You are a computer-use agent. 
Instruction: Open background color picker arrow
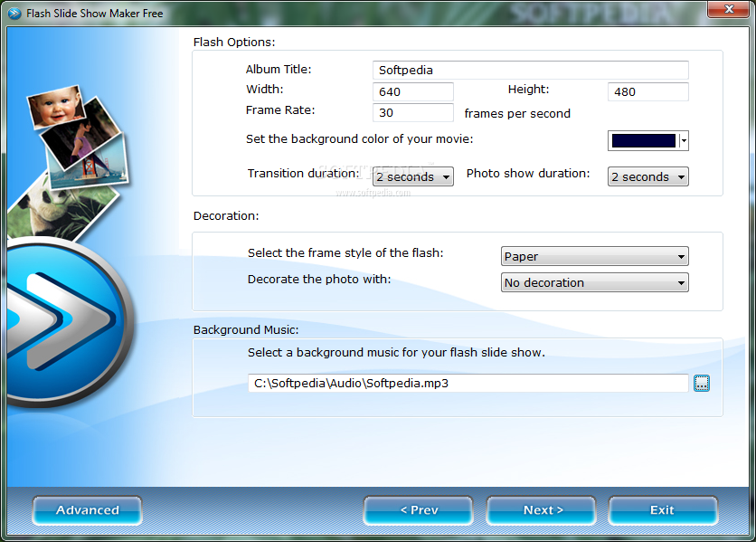coord(683,140)
